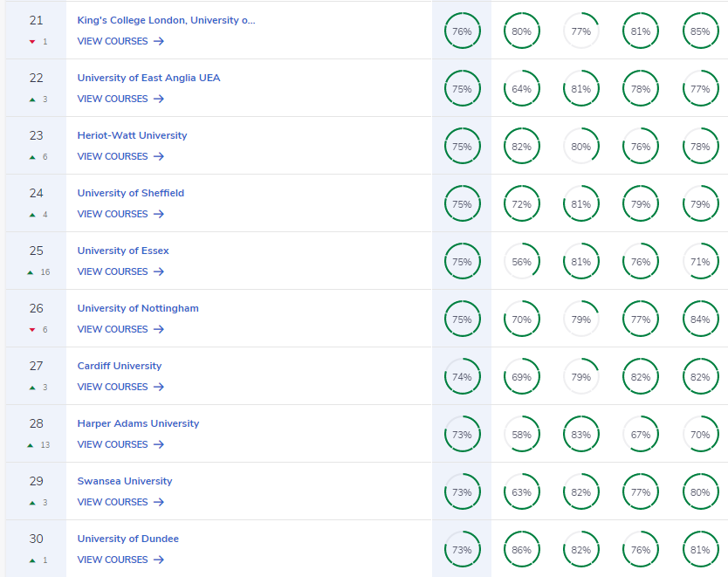Image resolution: width=728 pixels, height=577 pixels.
Task: Click rank number 30 beside University of Dundee
Action: click(36, 539)
